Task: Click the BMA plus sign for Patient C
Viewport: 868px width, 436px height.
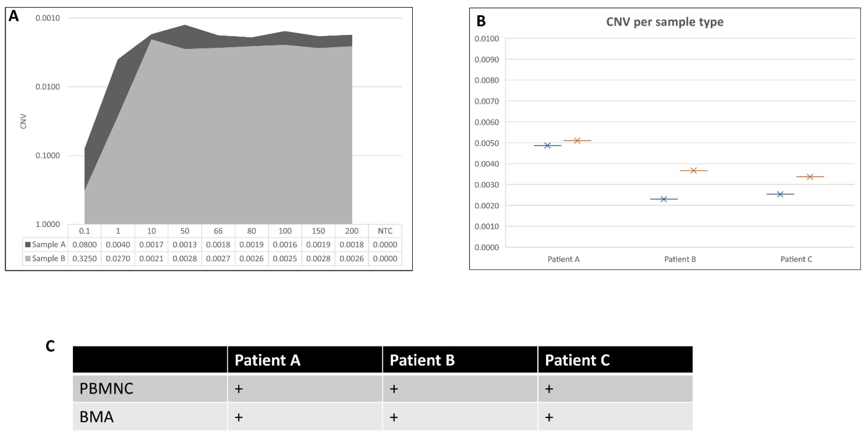Action: [549, 417]
